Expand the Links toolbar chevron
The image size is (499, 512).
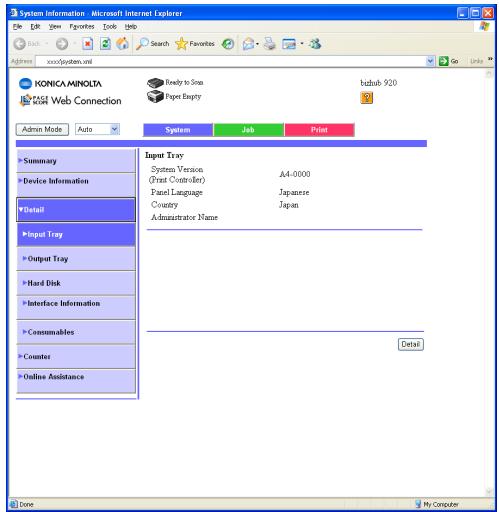490,59
